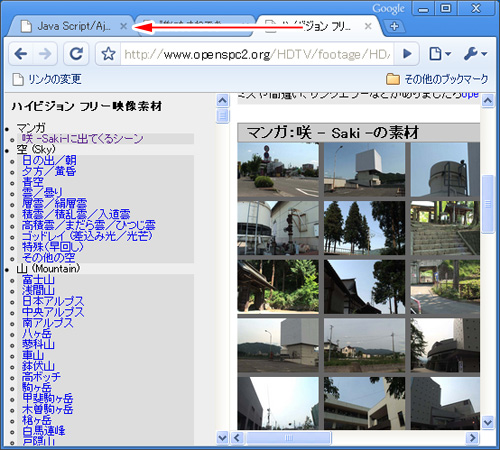Bookmark this page with the star

[x=108, y=54]
